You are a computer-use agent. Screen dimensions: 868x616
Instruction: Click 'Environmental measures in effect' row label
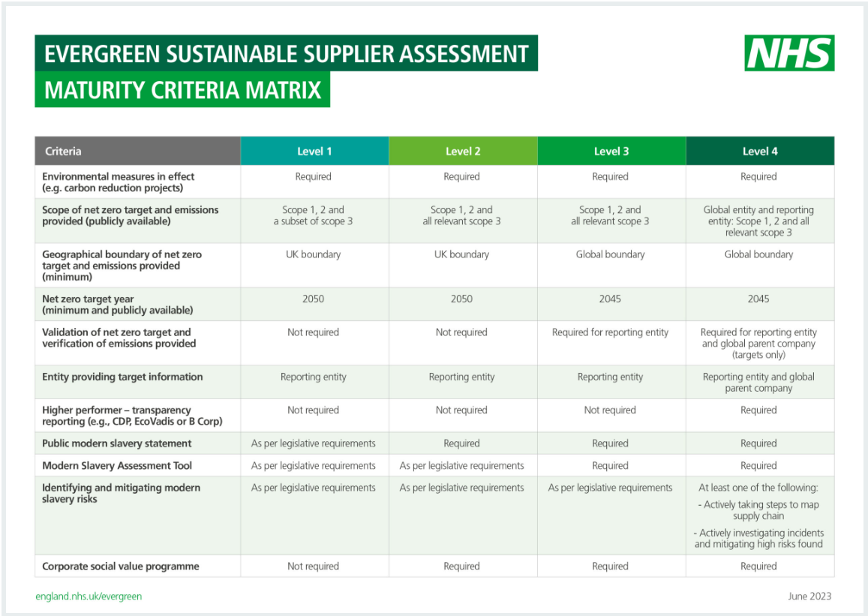[118, 182]
